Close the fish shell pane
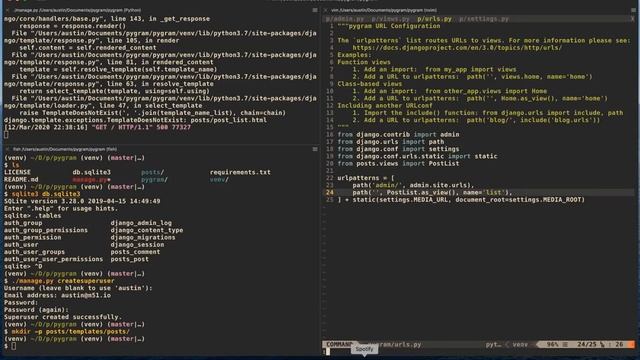 click(7, 149)
